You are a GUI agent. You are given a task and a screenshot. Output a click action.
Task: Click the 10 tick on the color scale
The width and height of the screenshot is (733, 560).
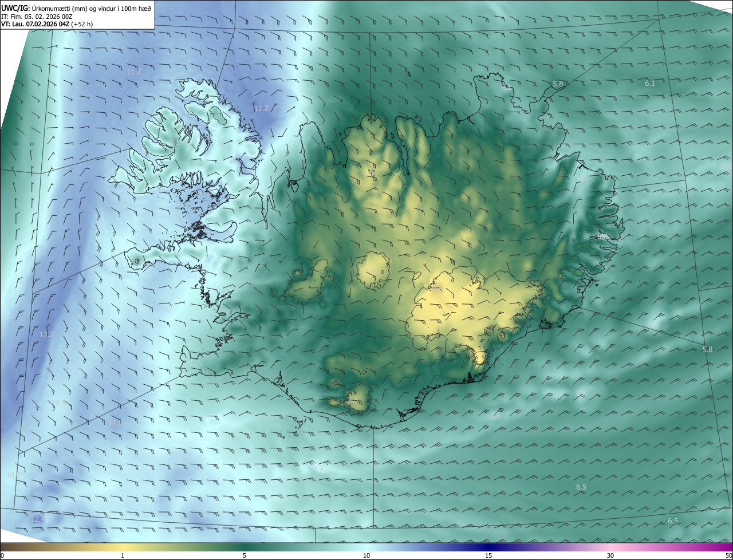(366, 555)
